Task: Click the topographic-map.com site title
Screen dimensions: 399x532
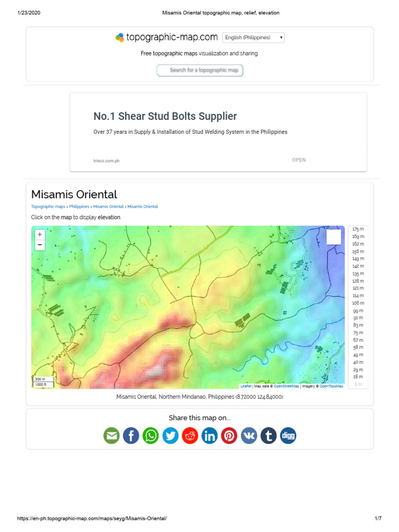Action: click(172, 37)
